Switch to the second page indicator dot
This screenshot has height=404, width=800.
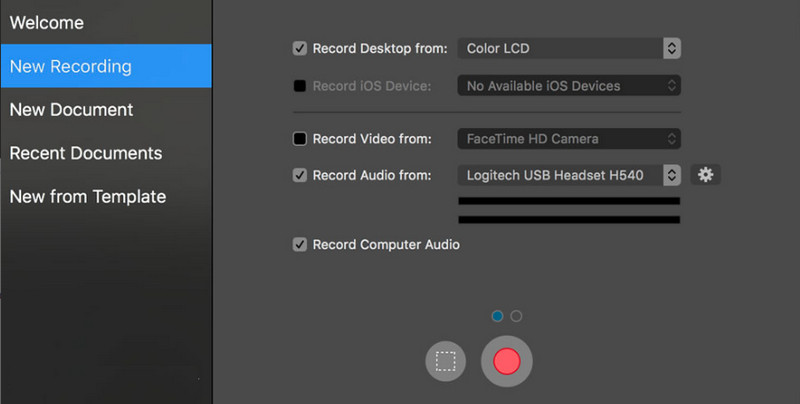(516, 316)
